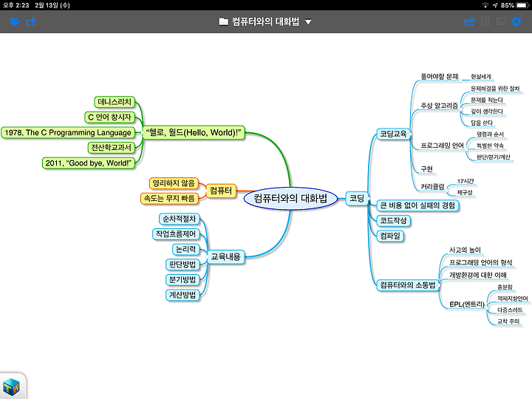Select the C 언어 창시자 node

click(x=109, y=117)
